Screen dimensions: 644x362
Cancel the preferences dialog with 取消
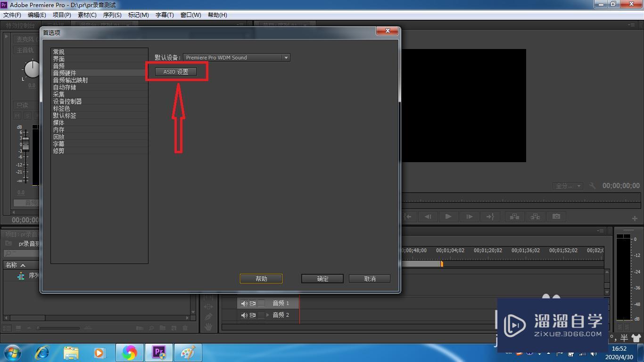pyautogui.click(x=370, y=279)
